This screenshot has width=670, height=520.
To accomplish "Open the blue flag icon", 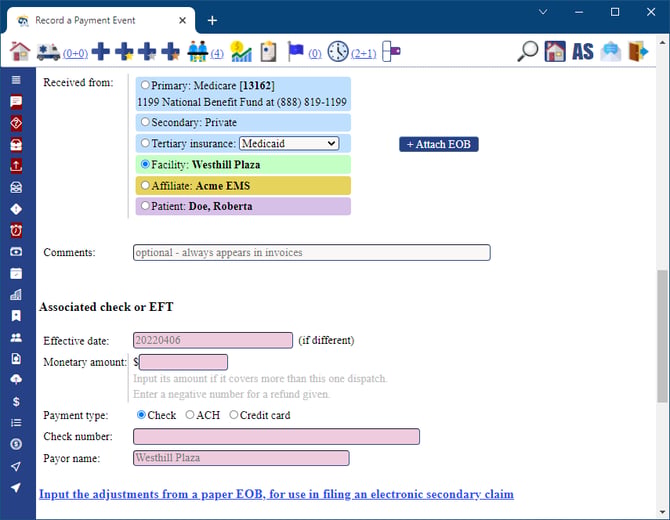I will tap(295, 52).
